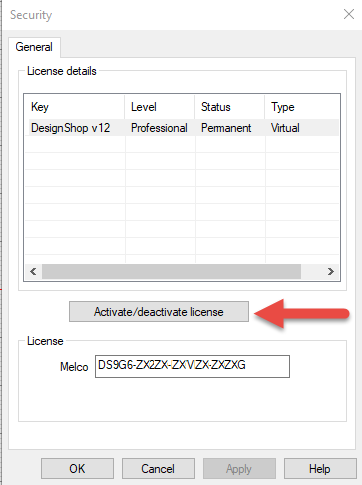Screen dimensions: 362x485
Task: Open Help for the Security dialog
Action: pyautogui.click(x=320, y=468)
